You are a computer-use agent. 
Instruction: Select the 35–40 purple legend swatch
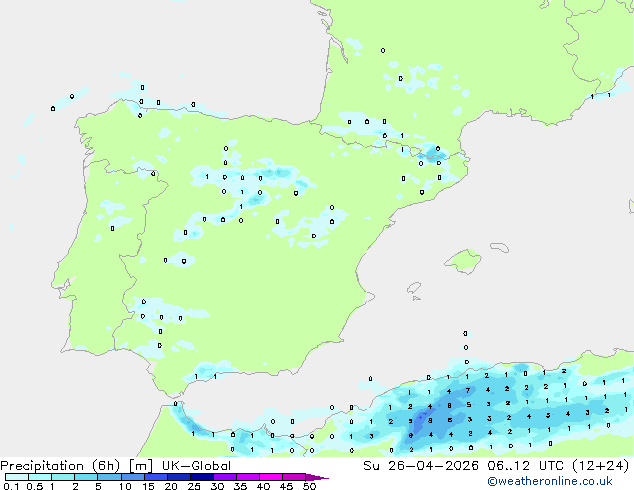[248, 477]
